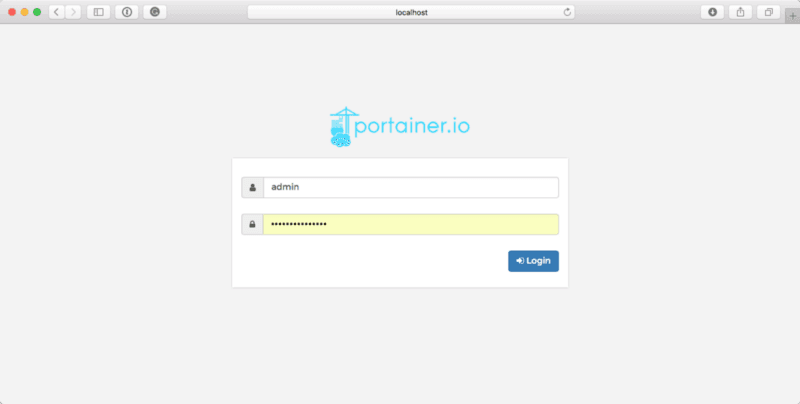Click the admin username field
This screenshot has height=404, width=800.
point(410,187)
